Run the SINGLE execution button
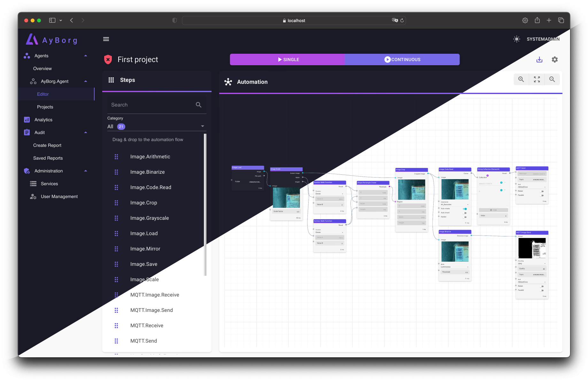 point(287,60)
